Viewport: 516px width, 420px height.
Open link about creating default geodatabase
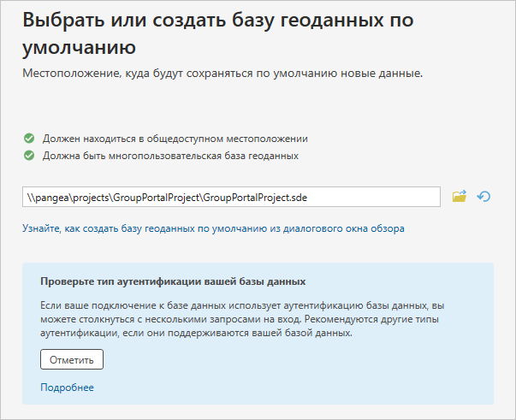coord(213,228)
